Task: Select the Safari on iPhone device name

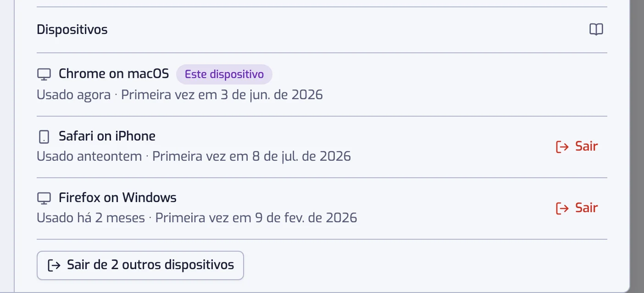Action: tap(107, 136)
